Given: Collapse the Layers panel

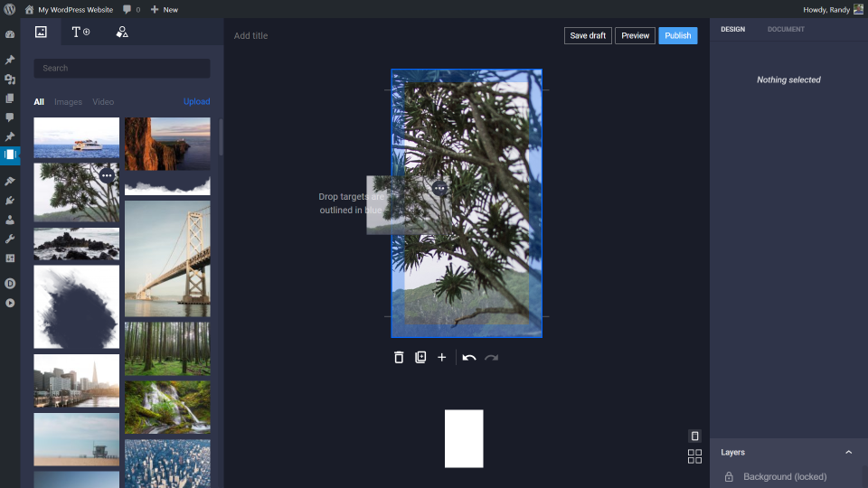Looking at the screenshot, I should (x=848, y=452).
